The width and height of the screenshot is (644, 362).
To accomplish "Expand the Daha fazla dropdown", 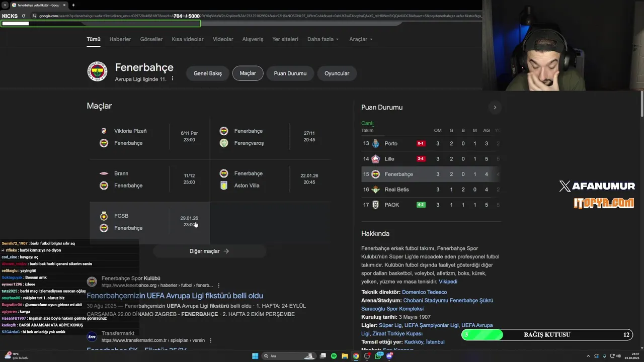I will [x=323, y=39].
